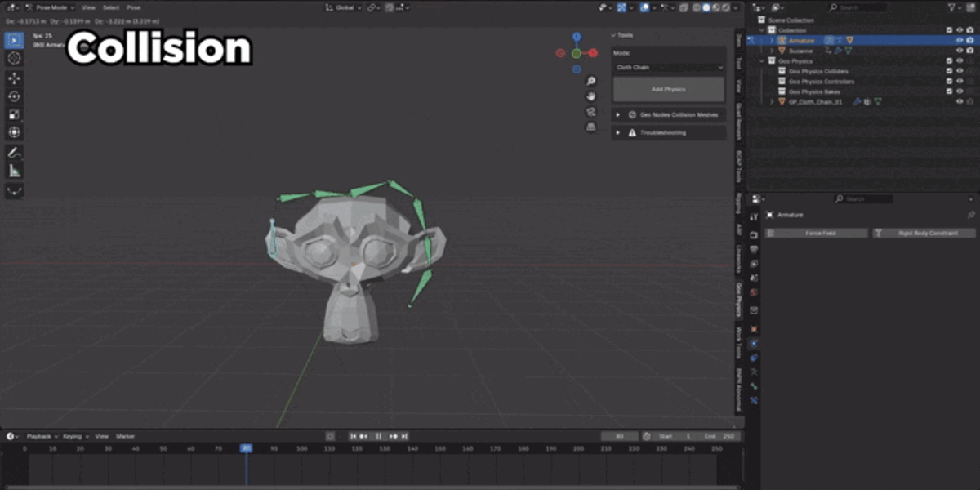Click the Add Physics button
980x490 pixels.
coord(669,89)
